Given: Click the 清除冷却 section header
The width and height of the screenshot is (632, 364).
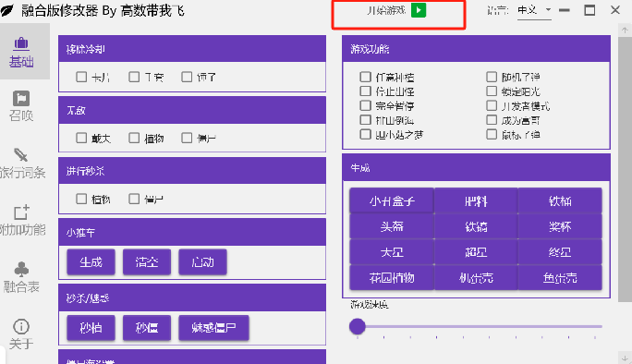Looking at the screenshot, I should click(x=192, y=49).
